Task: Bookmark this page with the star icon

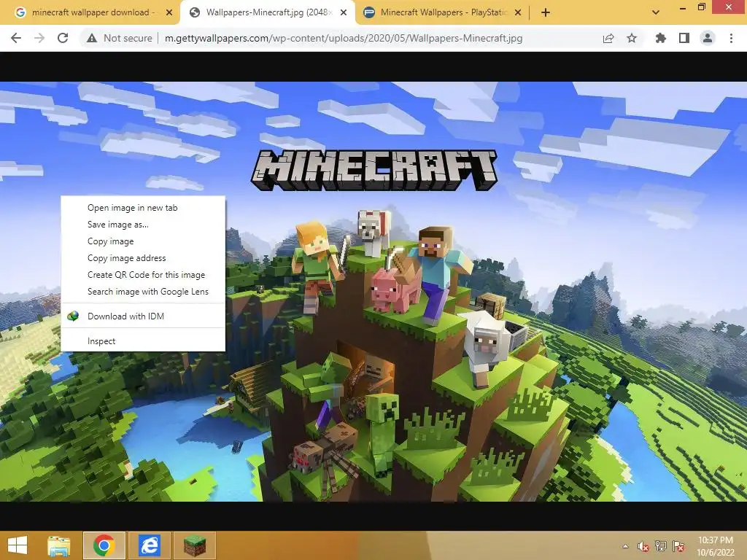Action: (x=632, y=38)
